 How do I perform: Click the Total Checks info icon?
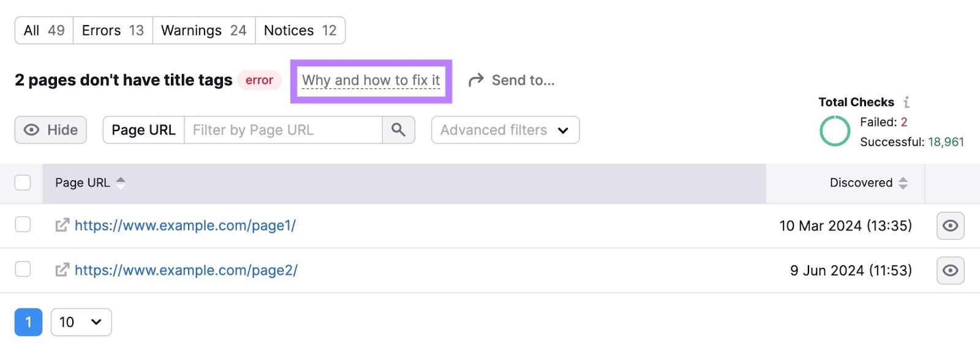[906, 102]
